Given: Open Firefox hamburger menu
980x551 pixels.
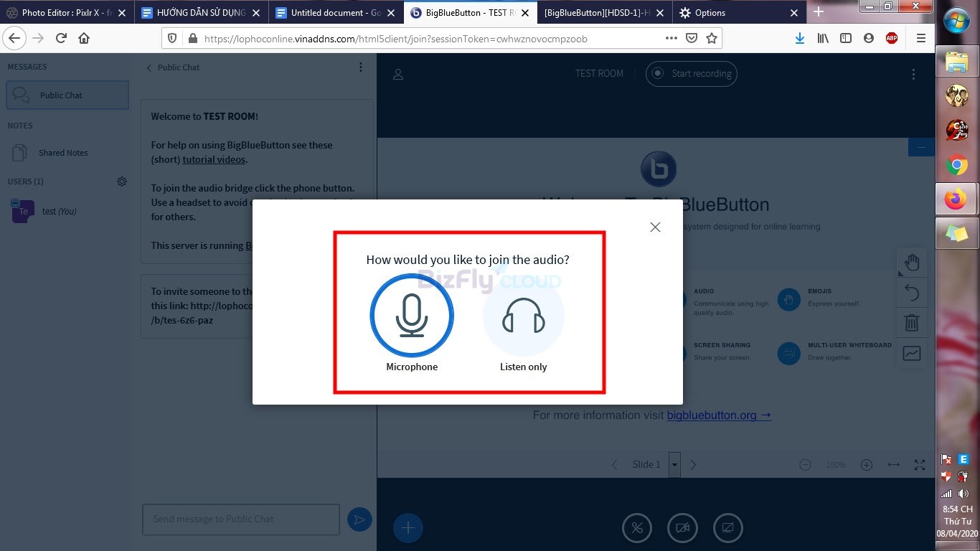Looking at the screenshot, I should coord(921,39).
